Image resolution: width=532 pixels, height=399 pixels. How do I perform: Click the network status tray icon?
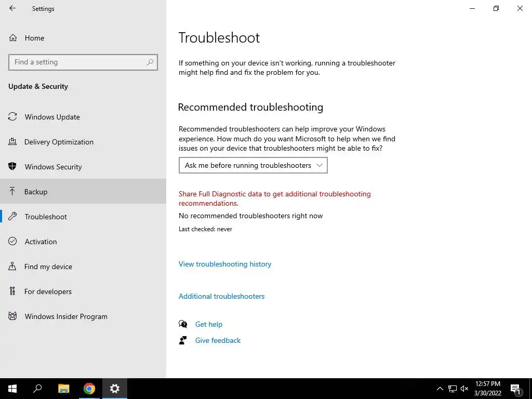[x=453, y=389]
